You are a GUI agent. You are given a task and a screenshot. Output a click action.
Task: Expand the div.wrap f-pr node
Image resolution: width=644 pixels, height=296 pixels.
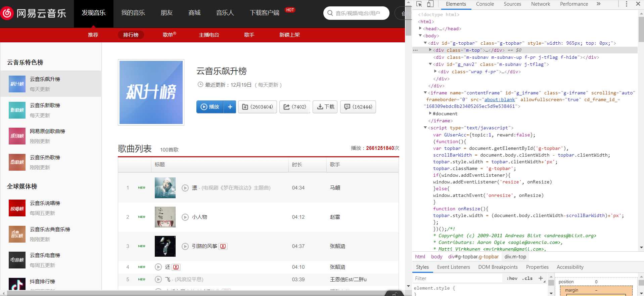[x=435, y=71]
